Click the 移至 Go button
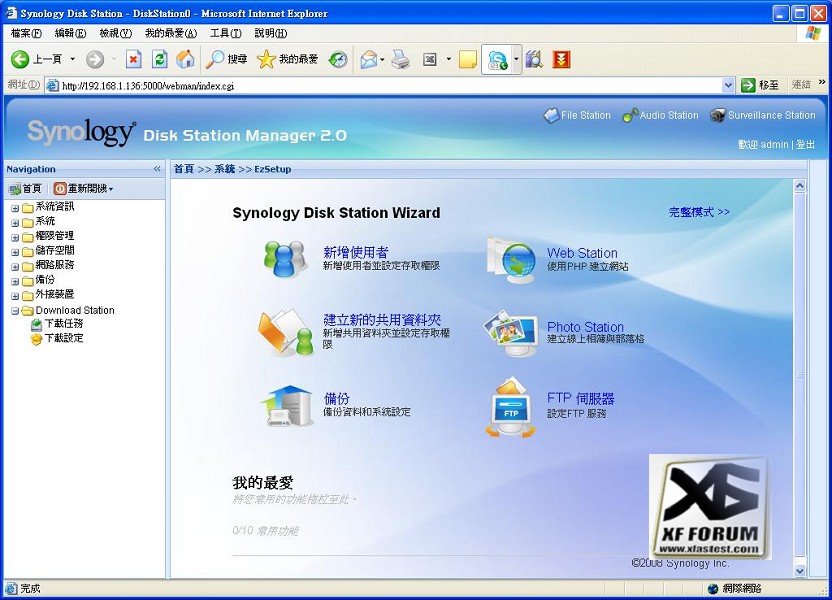 click(760, 85)
